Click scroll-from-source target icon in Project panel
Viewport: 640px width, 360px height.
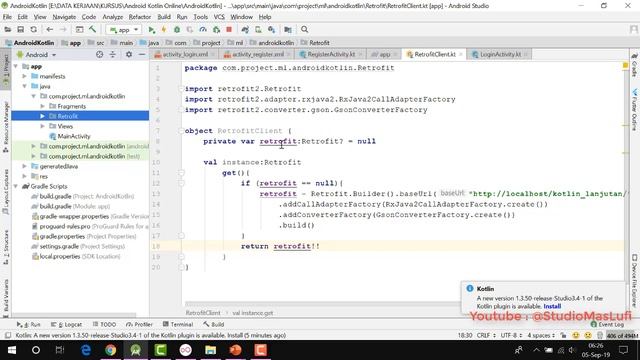(99, 54)
